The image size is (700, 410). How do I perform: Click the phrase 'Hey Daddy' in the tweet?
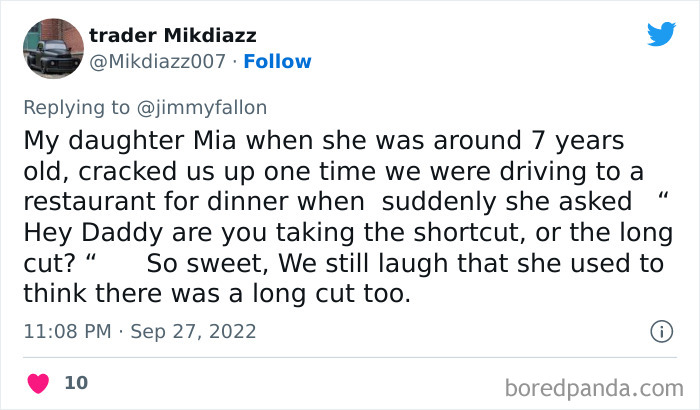pos(78,232)
